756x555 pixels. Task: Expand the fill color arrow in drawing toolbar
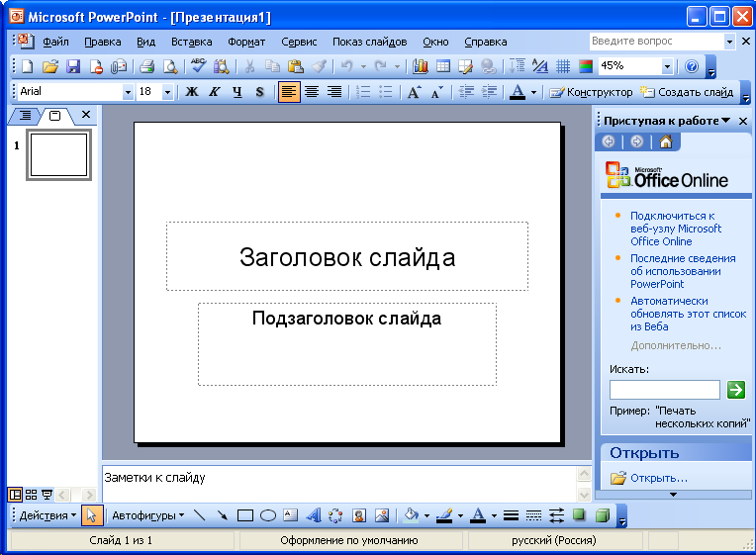tap(426, 516)
